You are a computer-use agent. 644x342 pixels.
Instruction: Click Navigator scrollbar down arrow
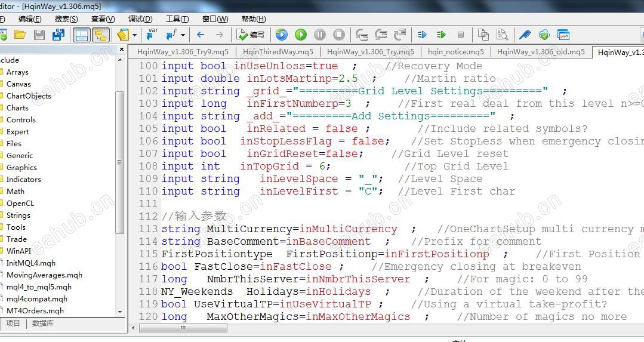click(120, 312)
